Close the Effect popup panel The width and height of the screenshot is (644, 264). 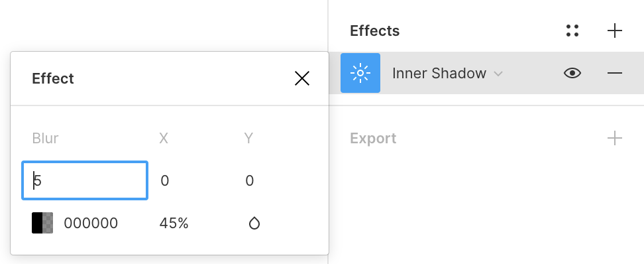tap(302, 78)
